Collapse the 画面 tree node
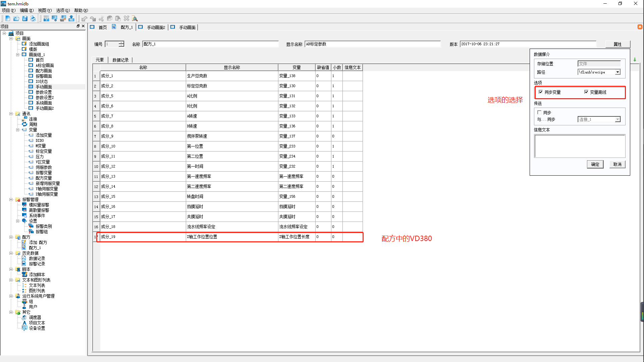The image size is (644, 362). pyautogui.click(x=11, y=39)
